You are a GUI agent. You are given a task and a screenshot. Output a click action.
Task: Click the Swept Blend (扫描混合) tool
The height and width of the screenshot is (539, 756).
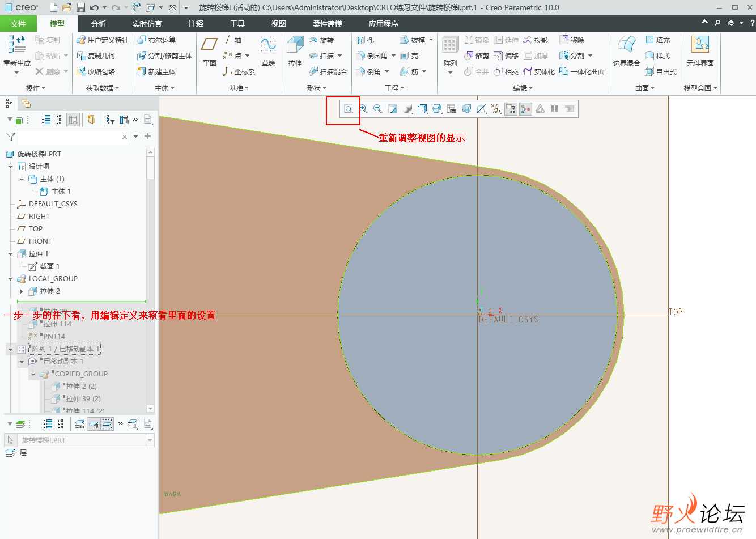point(328,72)
